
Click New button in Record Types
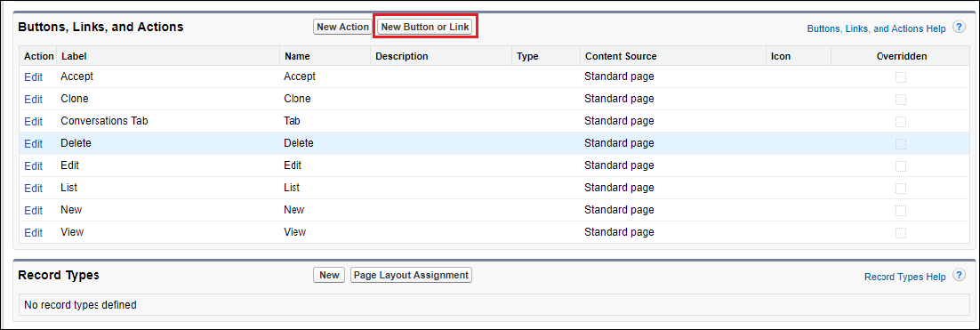coord(329,275)
